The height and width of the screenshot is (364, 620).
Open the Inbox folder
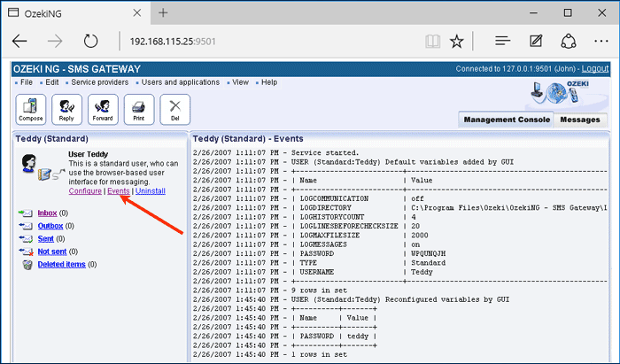(x=47, y=213)
